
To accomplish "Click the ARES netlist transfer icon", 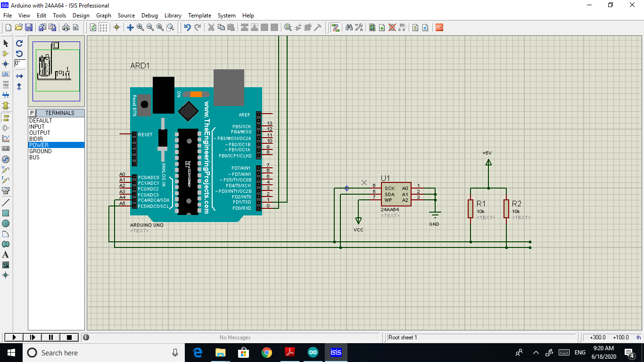I will click(x=439, y=27).
